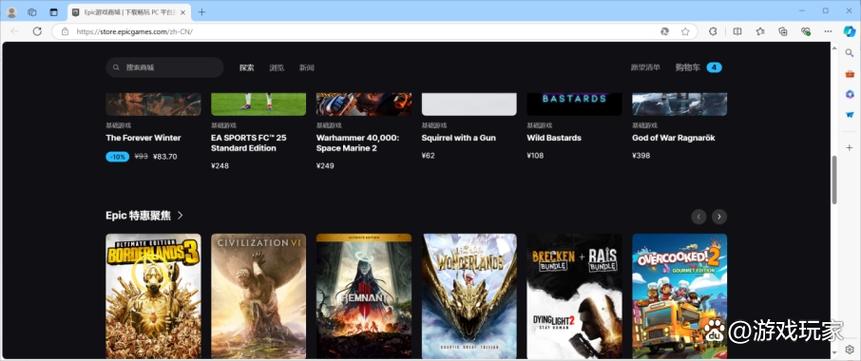
Task: Show next Epic 特惠聚焦 carousel items
Action: (719, 216)
